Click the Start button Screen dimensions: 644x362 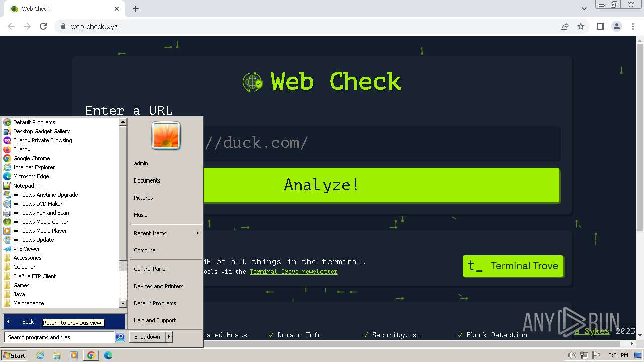(14, 355)
